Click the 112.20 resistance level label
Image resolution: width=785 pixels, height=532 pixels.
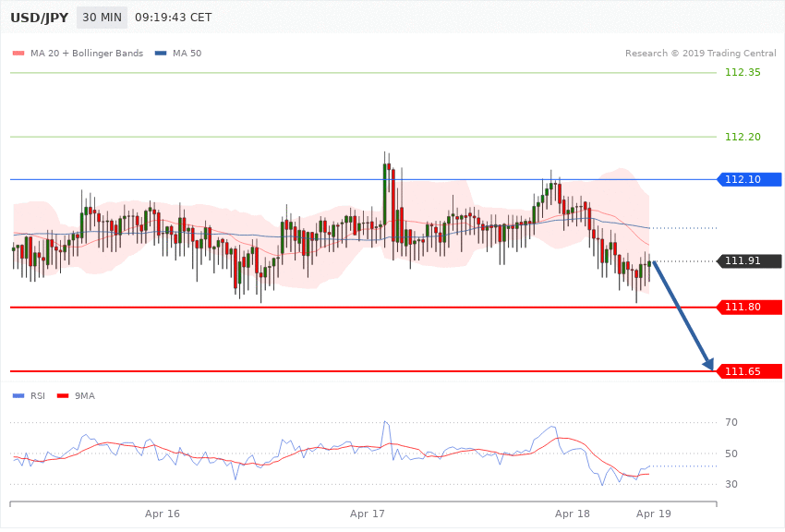743,137
